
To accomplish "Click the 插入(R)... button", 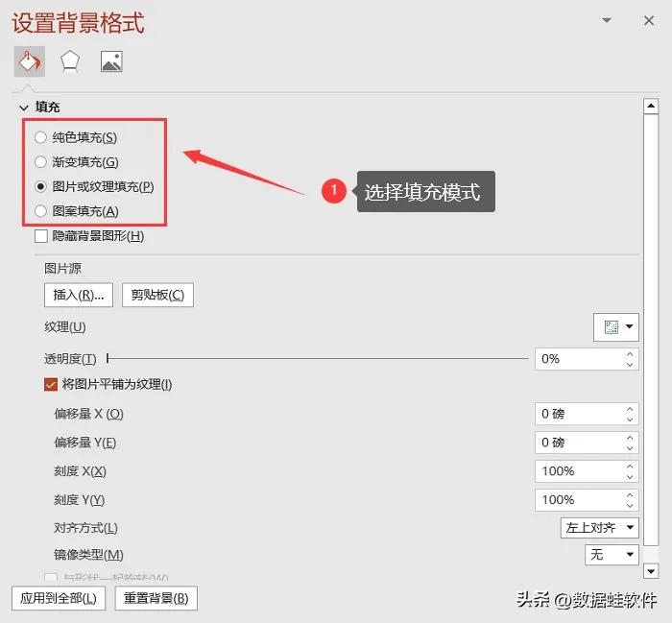I will 79,295.
